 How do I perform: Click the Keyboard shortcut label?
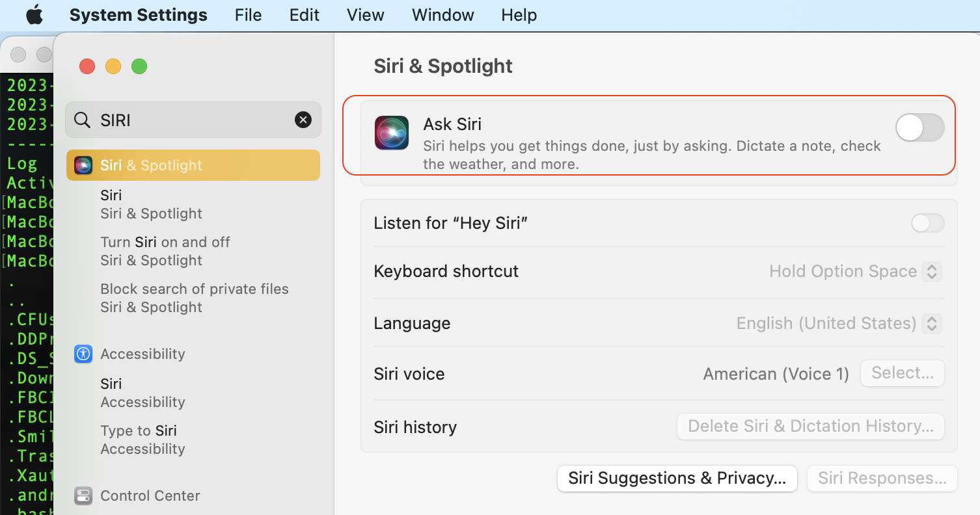coord(446,271)
